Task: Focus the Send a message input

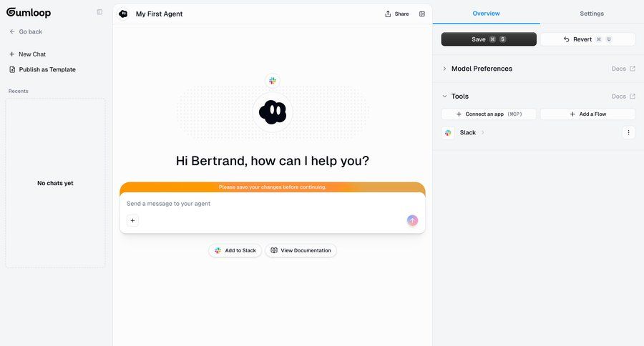Action: (273, 204)
